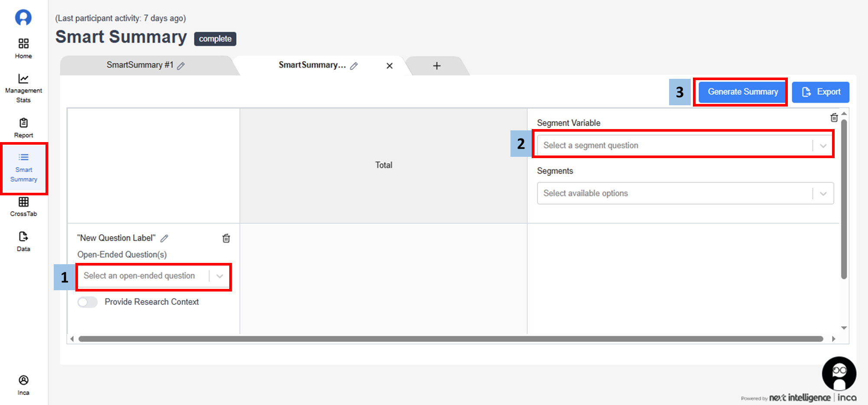Open the Segments available options dropdown
The height and width of the screenshot is (405, 868).
click(685, 193)
